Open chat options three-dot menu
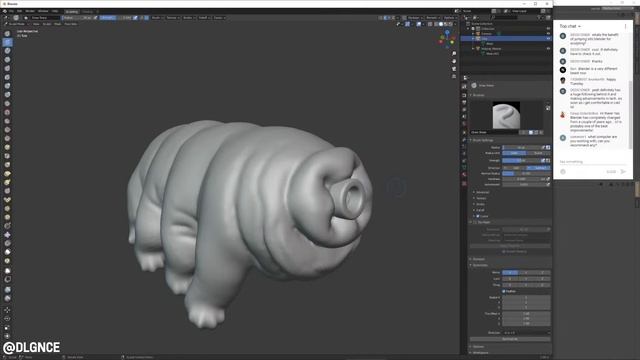The image size is (640, 360). pos(625,27)
